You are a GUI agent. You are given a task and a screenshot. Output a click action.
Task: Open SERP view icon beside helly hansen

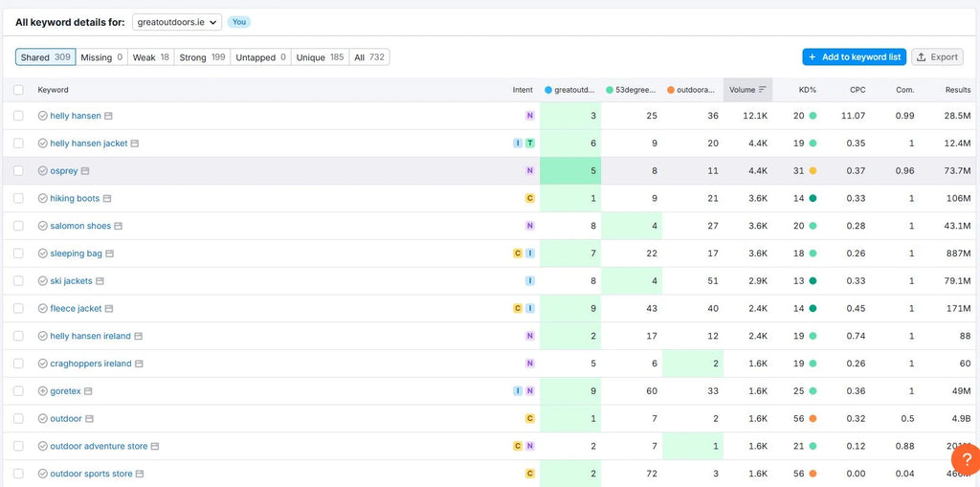point(108,116)
